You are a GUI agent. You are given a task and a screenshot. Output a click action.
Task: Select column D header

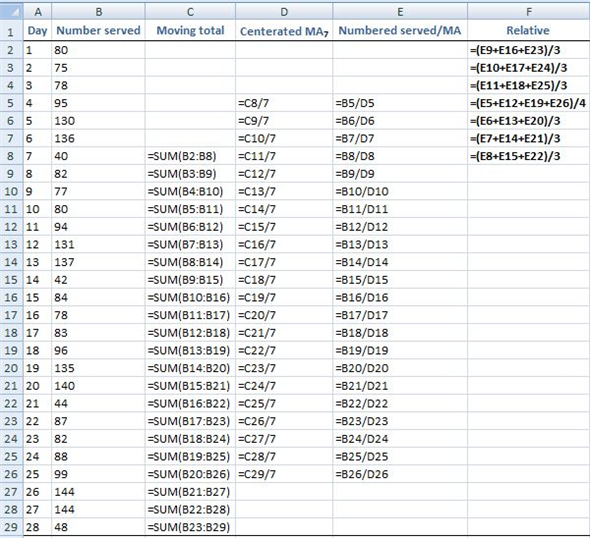coord(284,12)
